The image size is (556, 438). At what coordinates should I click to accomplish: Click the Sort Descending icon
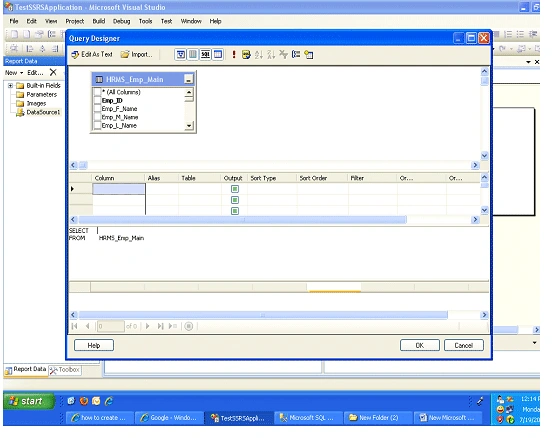coord(271,54)
